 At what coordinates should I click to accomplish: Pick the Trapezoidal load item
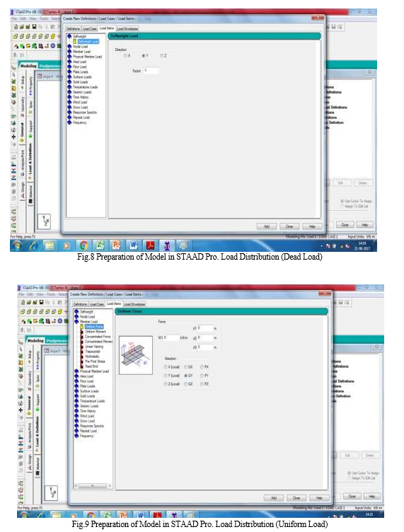pyautogui.click(x=92, y=352)
